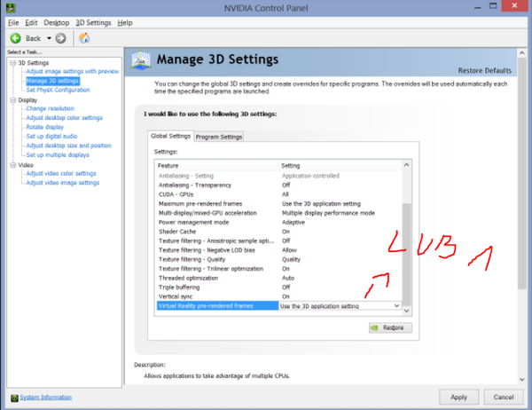Open Adjust desktop size and position
Image resolution: width=532 pixels, height=410 pixels.
pos(68,146)
